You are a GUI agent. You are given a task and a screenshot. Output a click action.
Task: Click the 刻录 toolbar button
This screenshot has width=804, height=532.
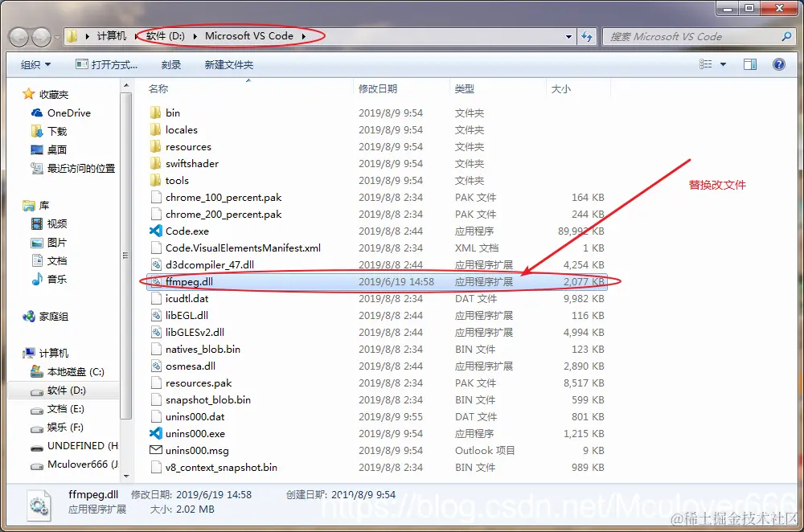(x=170, y=64)
